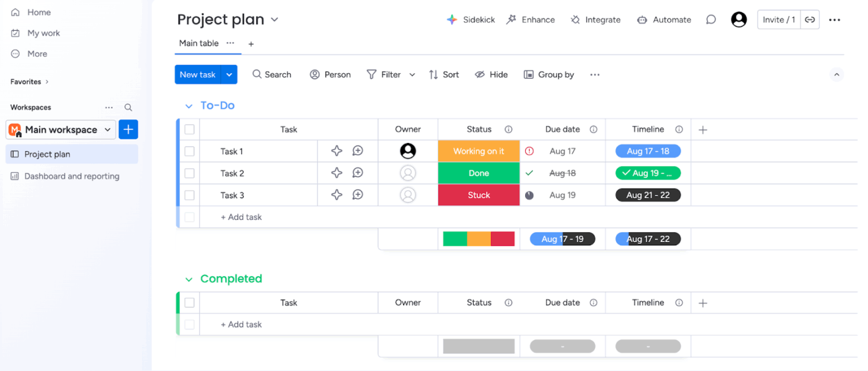This screenshot has width=868, height=371.
Task: Open the conversation bubble for Task 1
Action: coord(358,151)
